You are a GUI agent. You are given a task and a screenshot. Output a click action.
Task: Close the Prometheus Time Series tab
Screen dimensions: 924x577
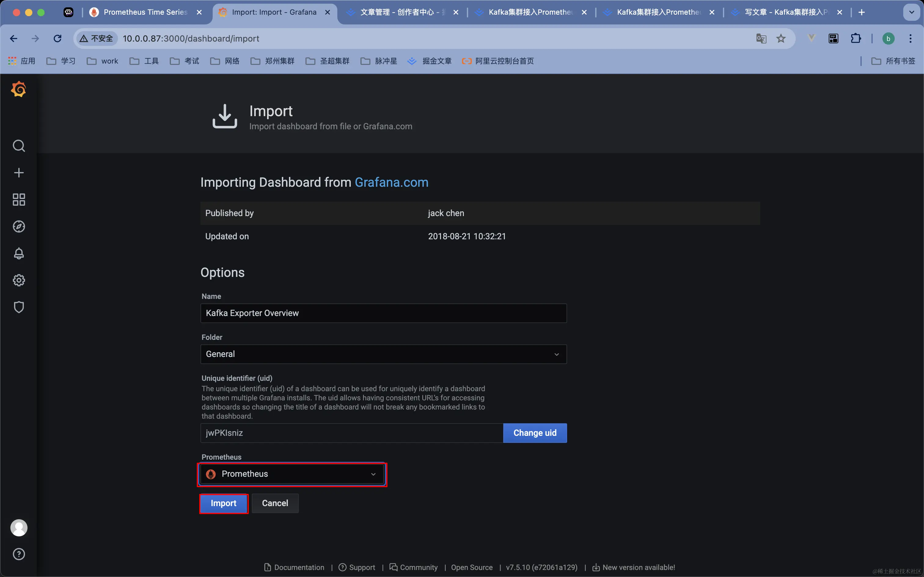point(199,12)
